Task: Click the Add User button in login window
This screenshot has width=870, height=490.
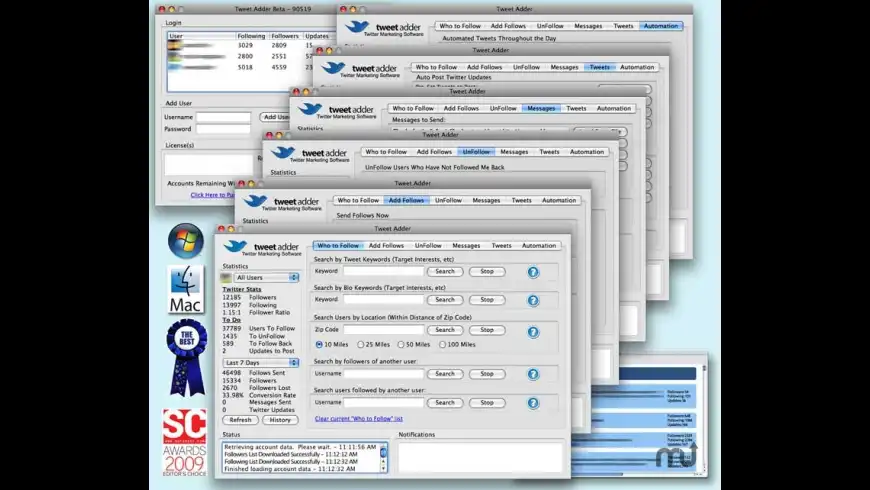Action: click(x=276, y=117)
